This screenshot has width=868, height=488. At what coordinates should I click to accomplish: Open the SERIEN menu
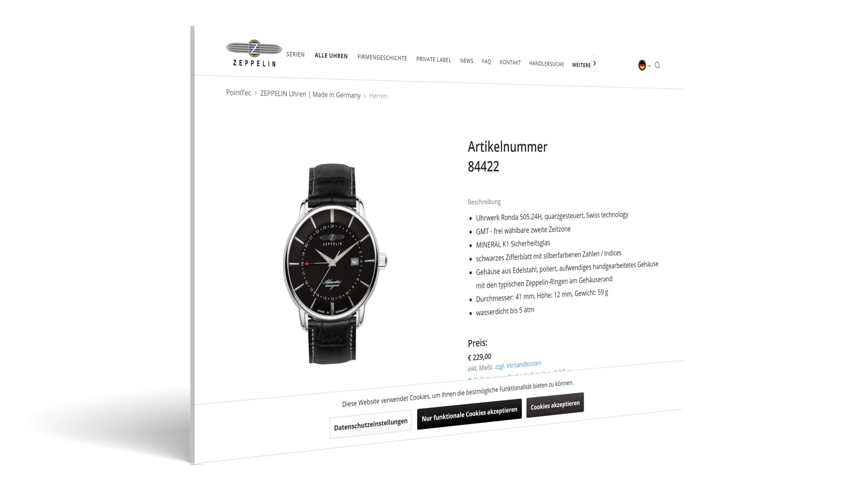[295, 54]
